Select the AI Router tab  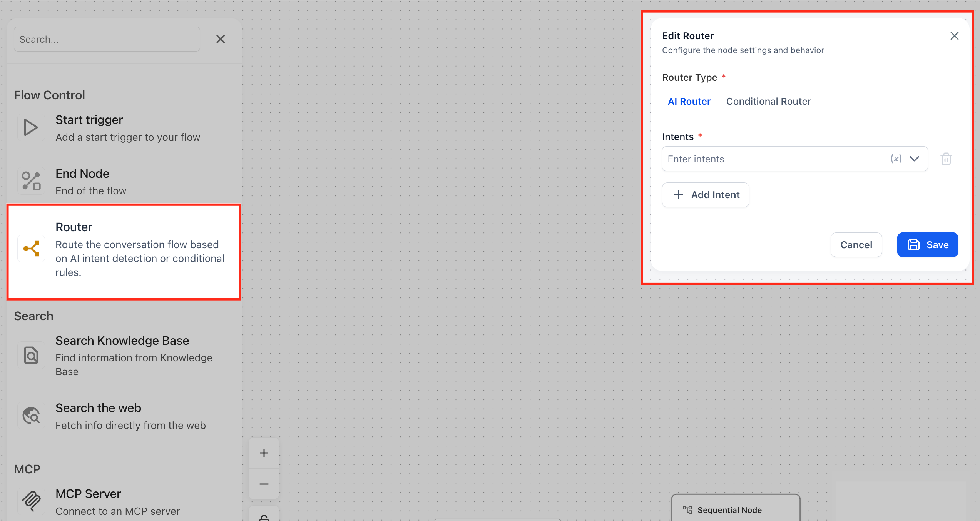[689, 101]
